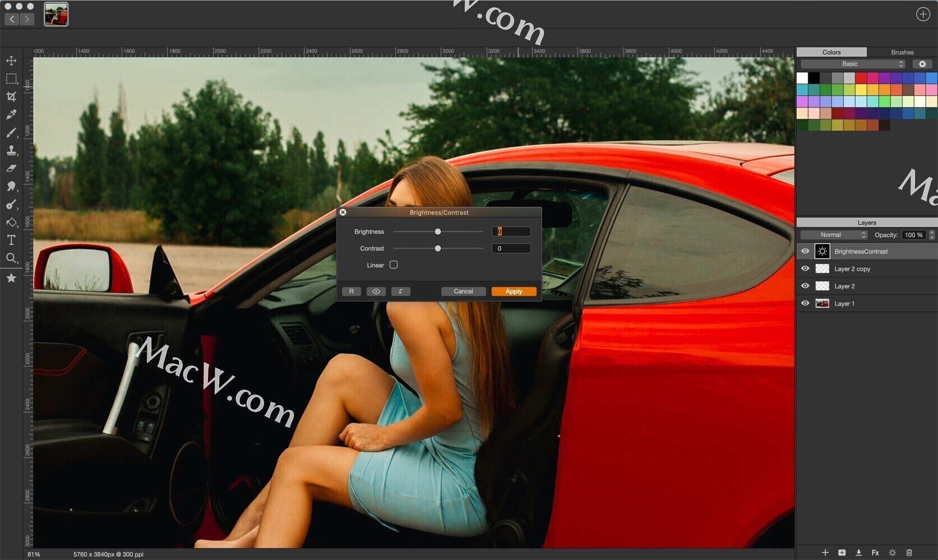Open color palette gear settings
938x560 pixels.
click(922, 64)
